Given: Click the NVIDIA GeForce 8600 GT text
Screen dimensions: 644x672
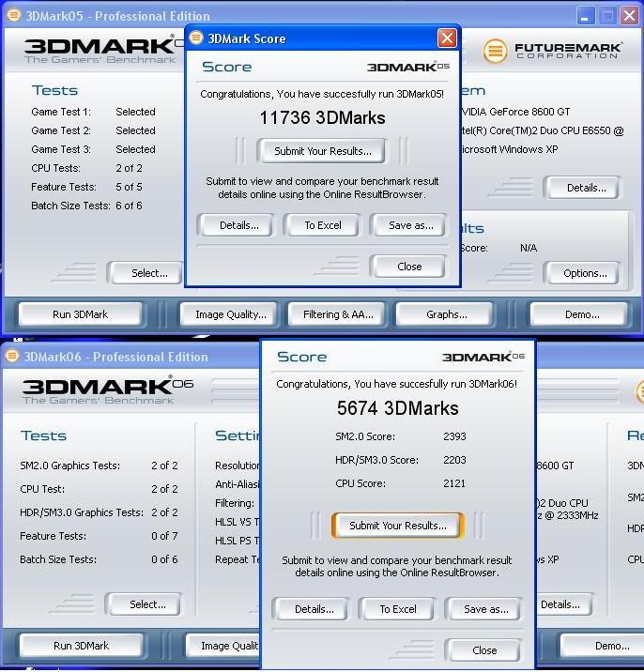Looking at the screenshot, I should tap(515, 112).
